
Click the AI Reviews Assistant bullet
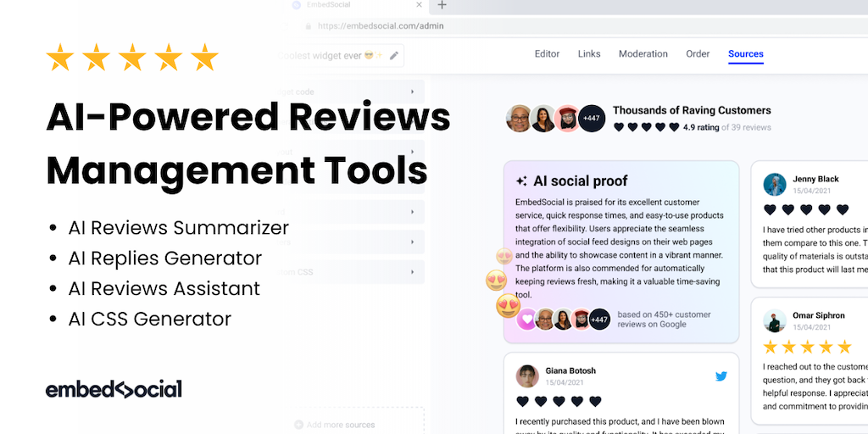click(x=164, y=288)
